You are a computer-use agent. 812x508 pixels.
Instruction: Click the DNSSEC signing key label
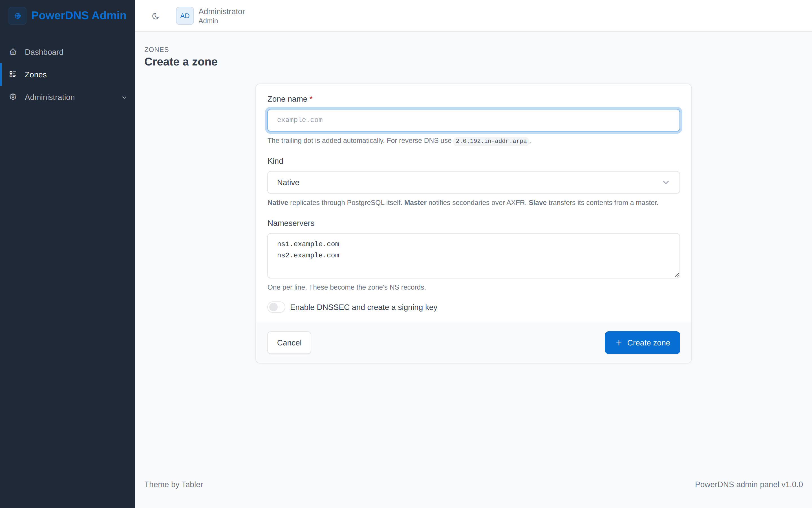click(363, 307)
